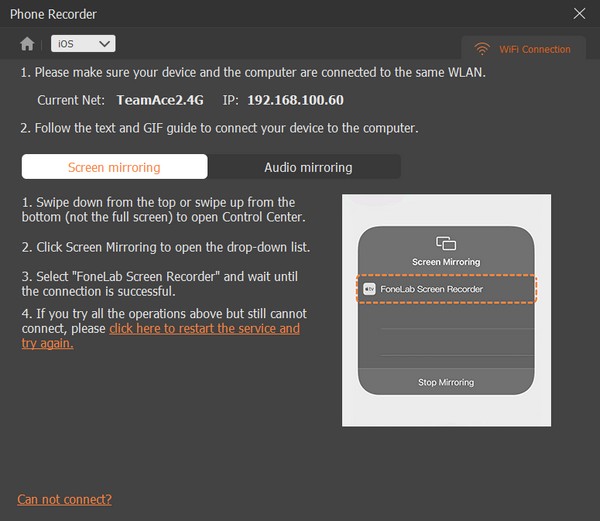This screenshot has width=600, height=521.
Task: Click the Click Screen Mirroring drop-down step
Action: click(x=166, y=247)
